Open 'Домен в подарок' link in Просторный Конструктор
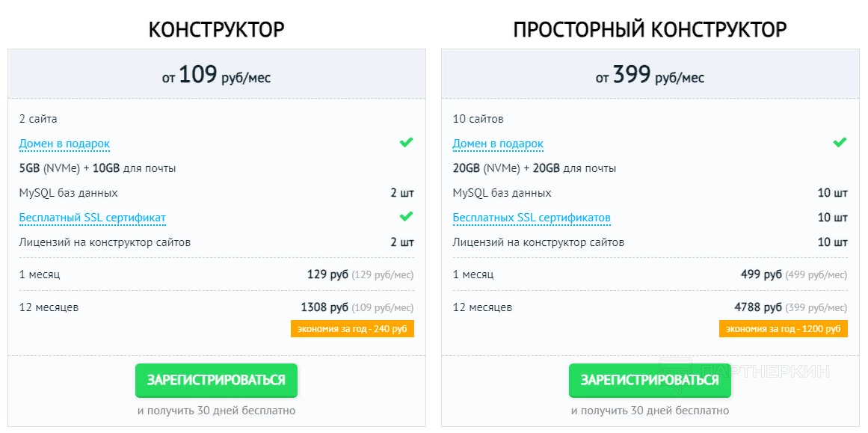The width and height of the screenshot is (868, 433). pos(498,144)
